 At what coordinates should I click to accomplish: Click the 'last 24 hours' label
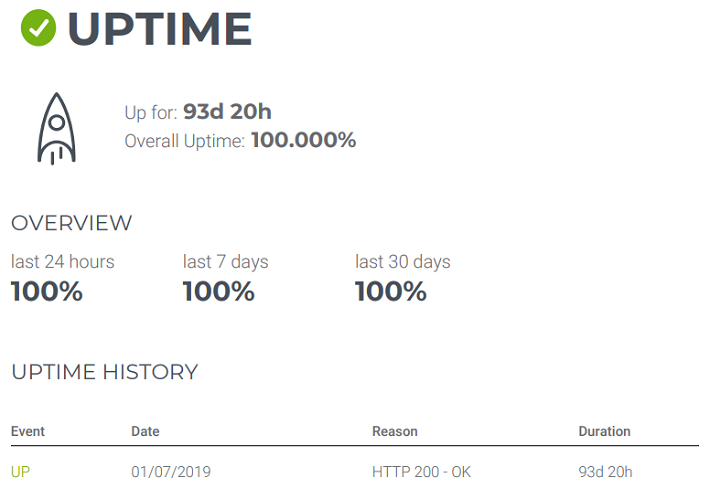click(x=62, y=262)
